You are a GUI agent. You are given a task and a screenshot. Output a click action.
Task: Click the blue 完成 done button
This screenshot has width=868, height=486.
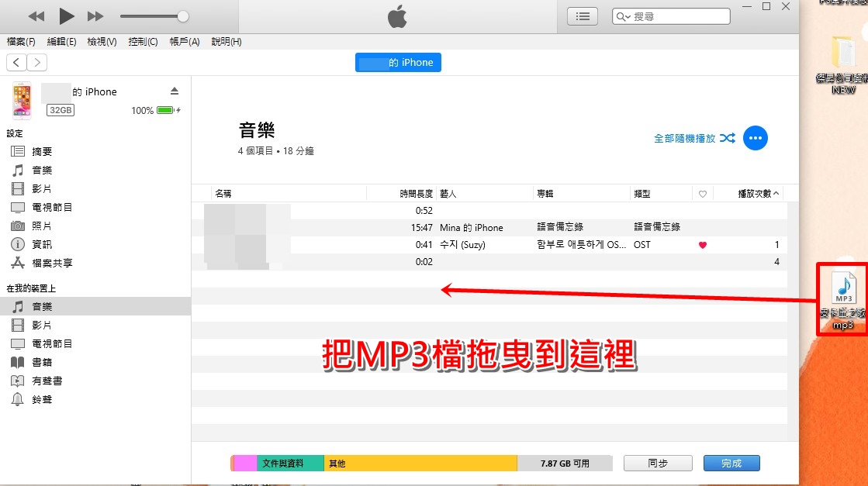[x=731, y=464]
